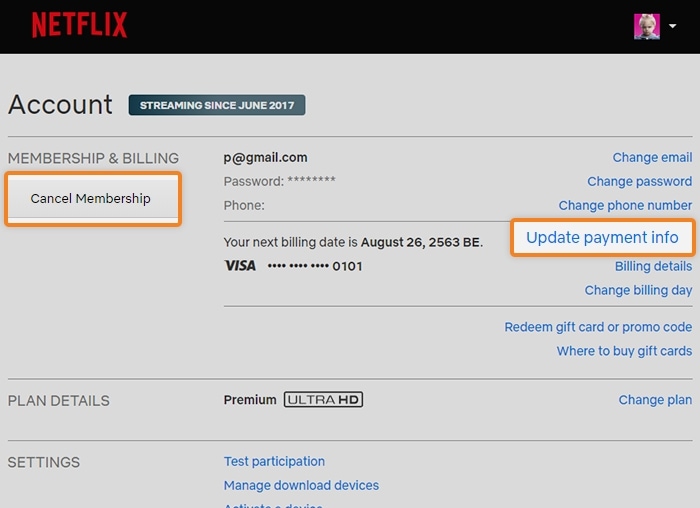Select the p@gmail.com email text
The image size is (700, 508).
pyautogui.click(x=265, y=158)
